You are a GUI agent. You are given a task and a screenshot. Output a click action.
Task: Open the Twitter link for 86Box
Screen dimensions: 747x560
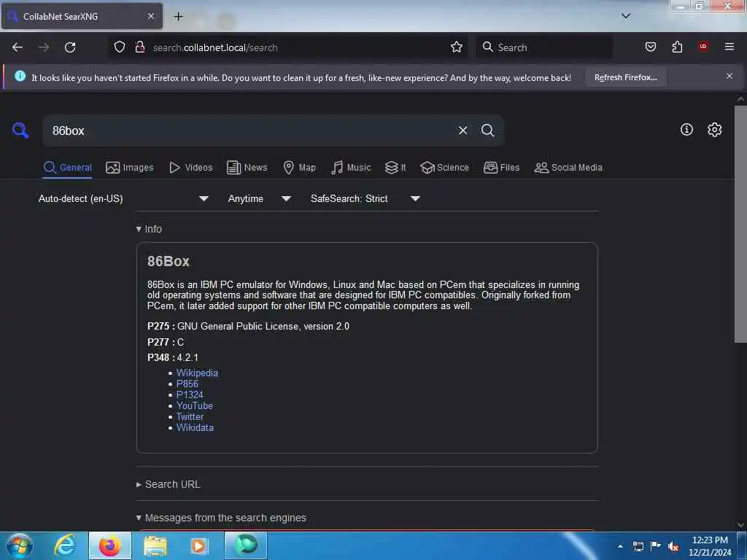[190, 416]
